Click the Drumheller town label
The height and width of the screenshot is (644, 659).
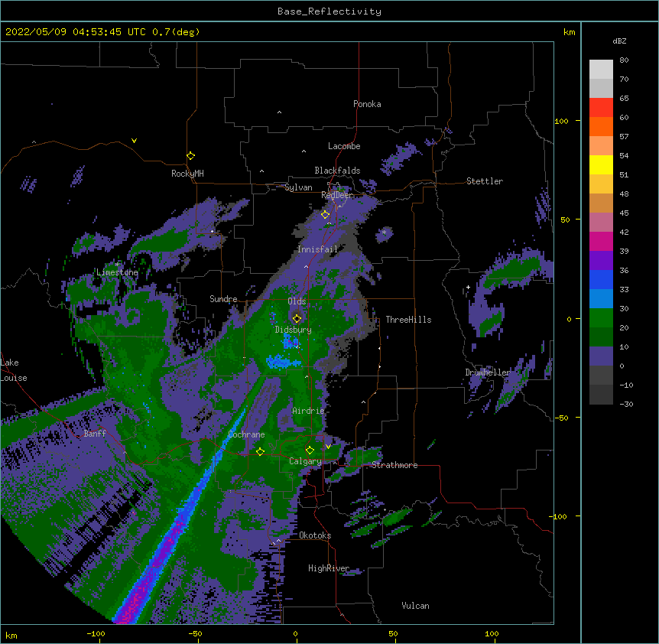(x=488, y=372)
